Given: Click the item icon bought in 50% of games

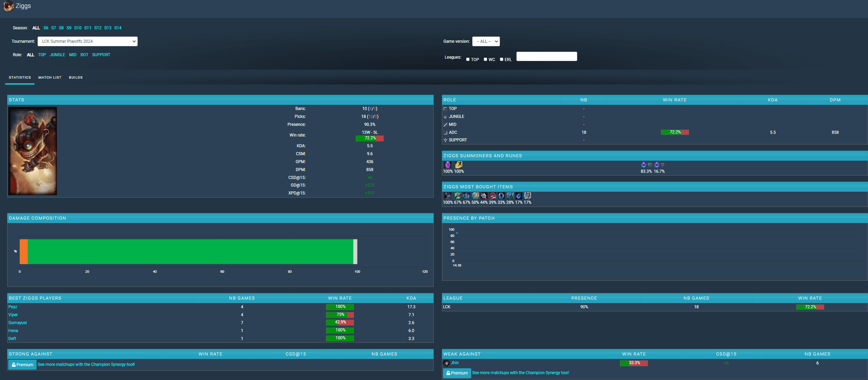Looking at the screenshot, I should (475, 196).
